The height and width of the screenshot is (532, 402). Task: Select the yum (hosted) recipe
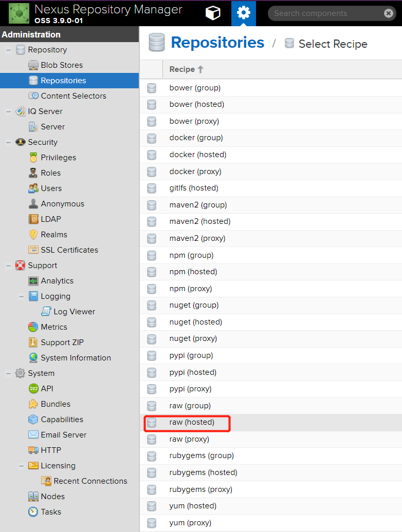pyautogui.click(x=270, y=506)
